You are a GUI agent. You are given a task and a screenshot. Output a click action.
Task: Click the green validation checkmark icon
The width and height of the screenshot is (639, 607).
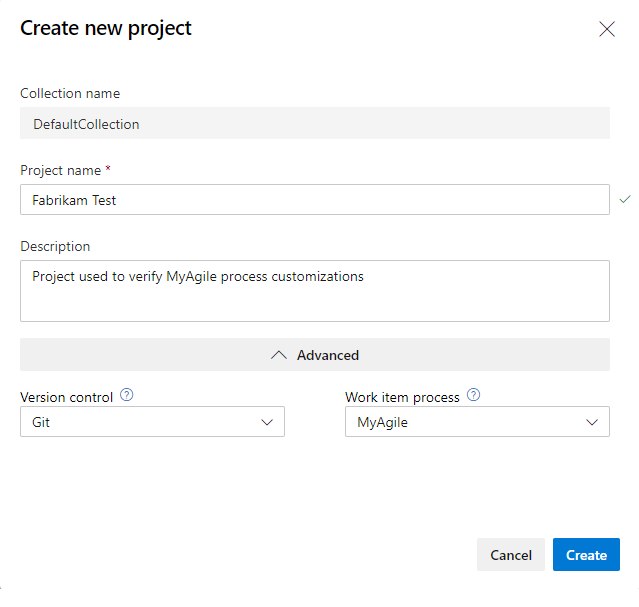[625, 199]
